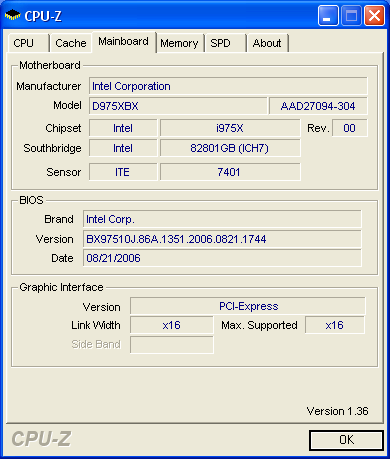Image resolution: width=390 pixels, height=459 pixels.
Task: Click the OK button
Action: coord(346,440)
